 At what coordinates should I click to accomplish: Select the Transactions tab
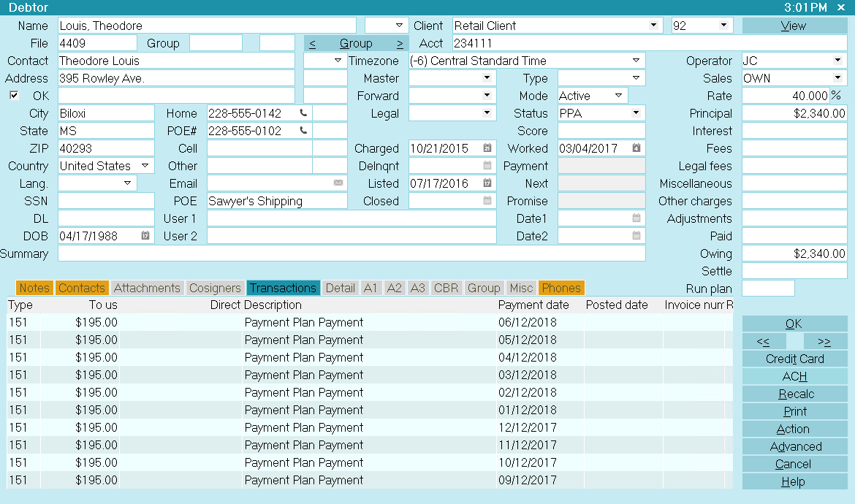[283, 288]
